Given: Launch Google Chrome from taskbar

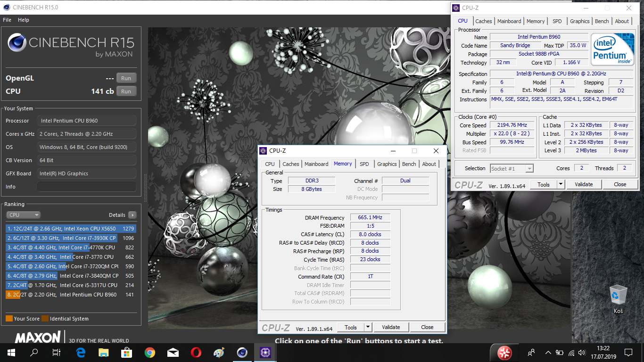Looking at the screenshot, I should (x=150, y=353).
